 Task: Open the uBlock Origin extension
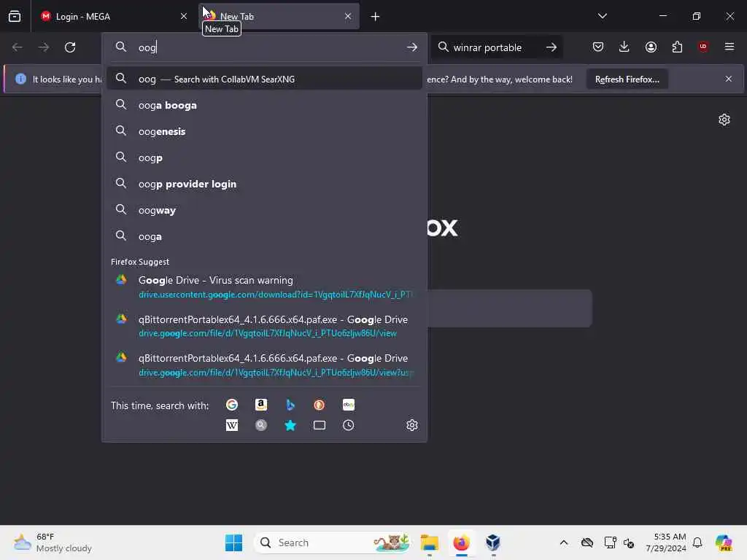point(703,47)
